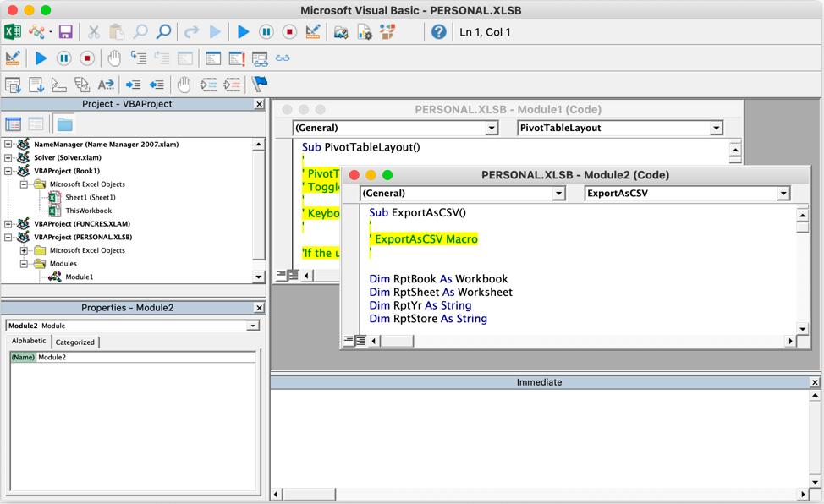Click the View Microsoft Excel icon
The width and height of the screenshot is (824, 504).
[13, 32]
